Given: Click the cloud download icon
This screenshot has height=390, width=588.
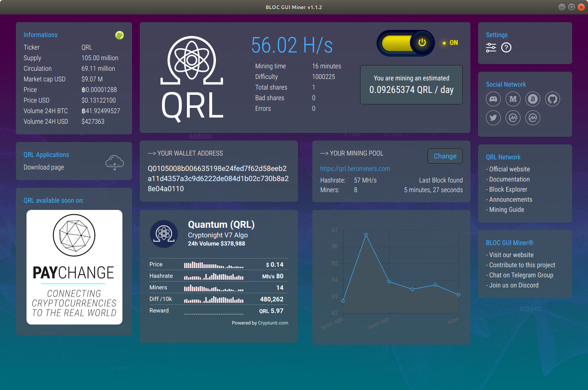Looking at the screenshot, I should [x=115, y=163].
